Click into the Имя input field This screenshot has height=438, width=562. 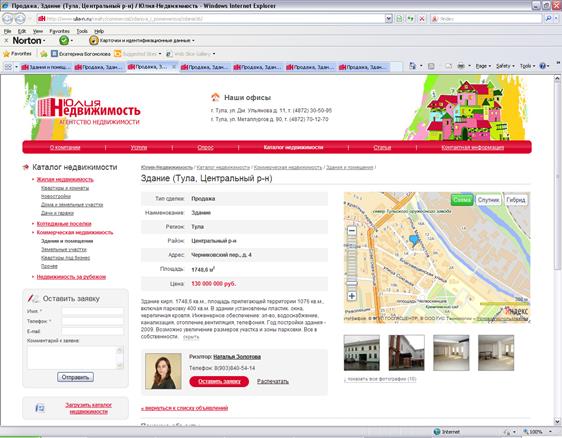tap(92, 311)
